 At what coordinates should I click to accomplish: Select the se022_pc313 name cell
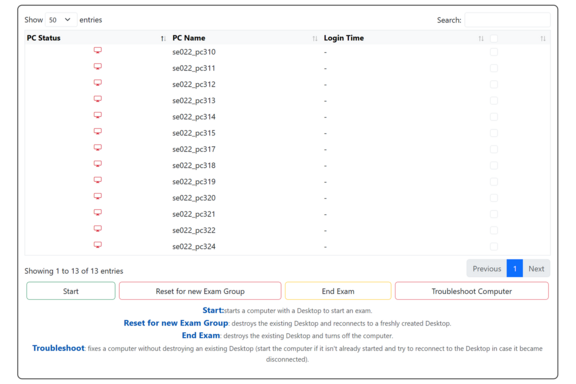(x=194, y=100)
